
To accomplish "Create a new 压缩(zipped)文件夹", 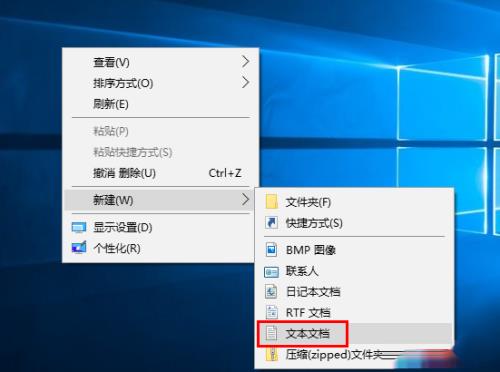I will [354, 355].
